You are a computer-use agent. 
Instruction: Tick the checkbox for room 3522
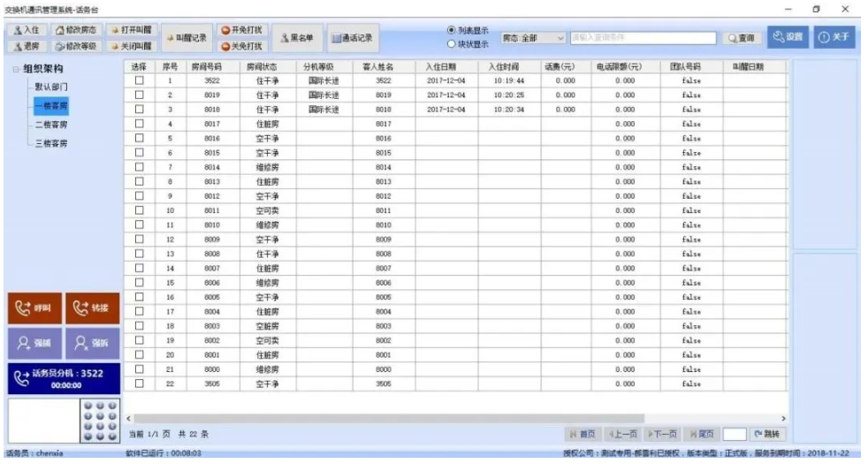pyautogui.click(x=138, y=80)
